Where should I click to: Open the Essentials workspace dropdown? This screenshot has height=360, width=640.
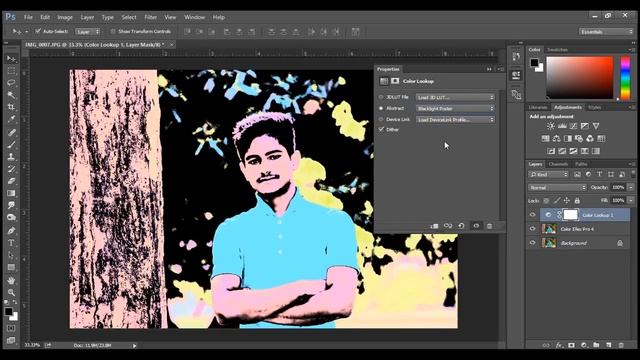(x=606, y=32)
